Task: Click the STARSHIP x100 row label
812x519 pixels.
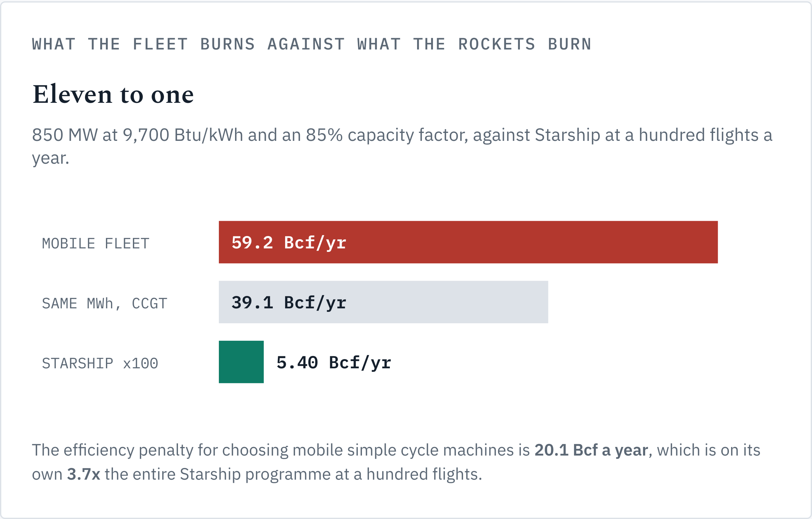Action: [100, 364]
